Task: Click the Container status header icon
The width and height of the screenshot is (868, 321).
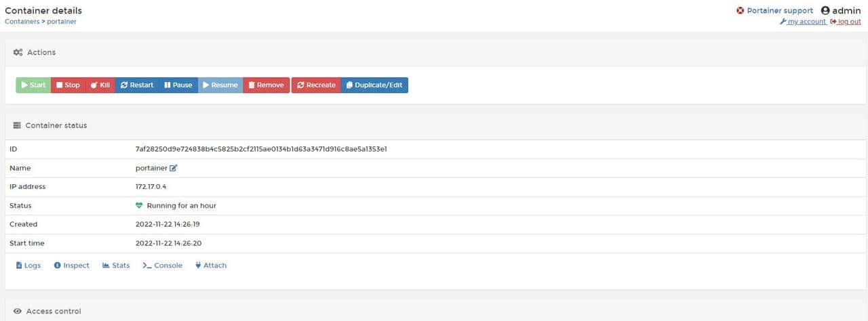Action: pyautogui.click(x=17, y=125)
